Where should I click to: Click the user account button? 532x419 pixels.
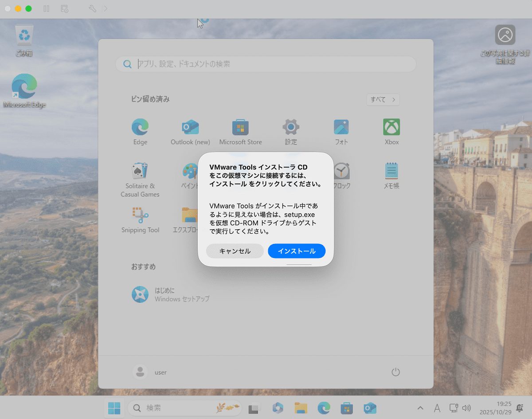[150, 372]
